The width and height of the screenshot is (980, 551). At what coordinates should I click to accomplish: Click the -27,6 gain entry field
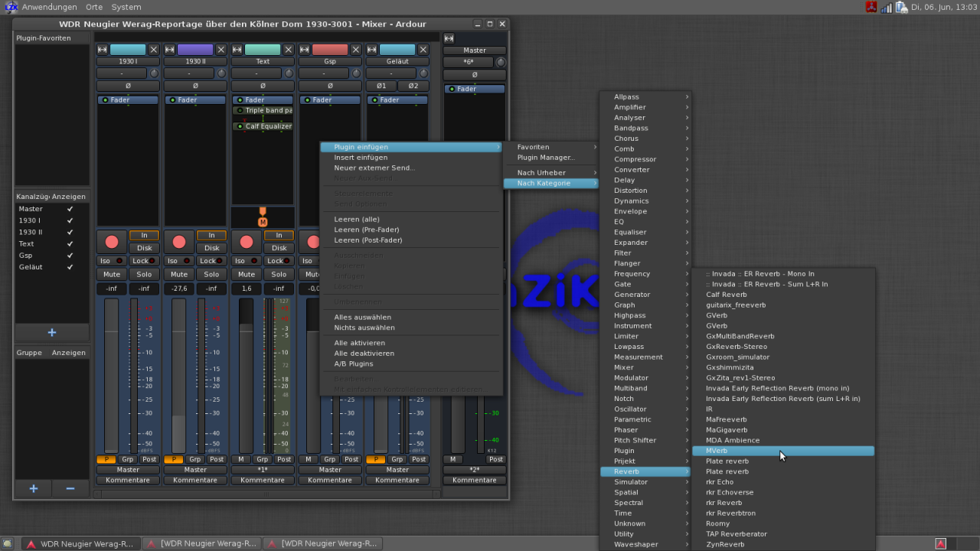tap(179, 289)
